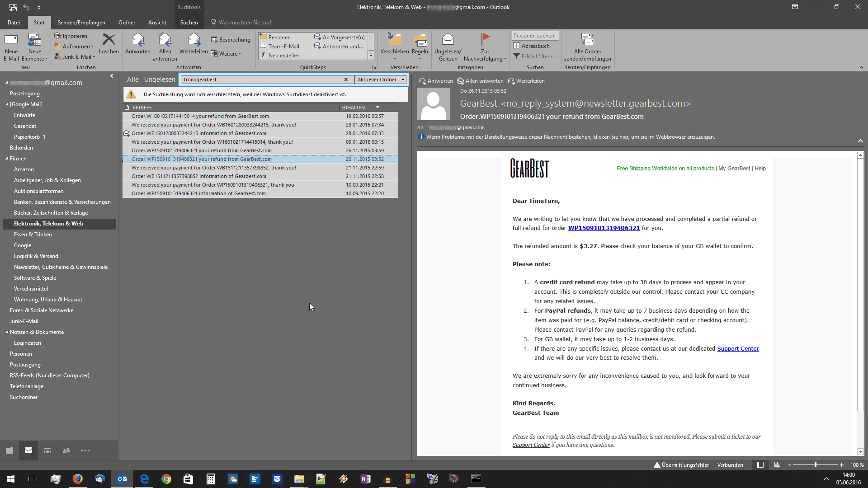
Task: Expand the QuickSteps gallery
Action: click(371, 55)
